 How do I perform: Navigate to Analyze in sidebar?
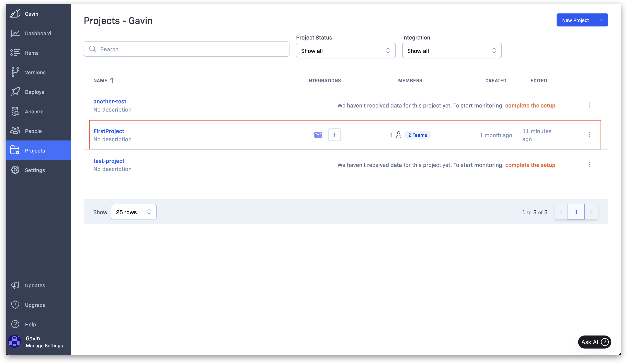34,112
